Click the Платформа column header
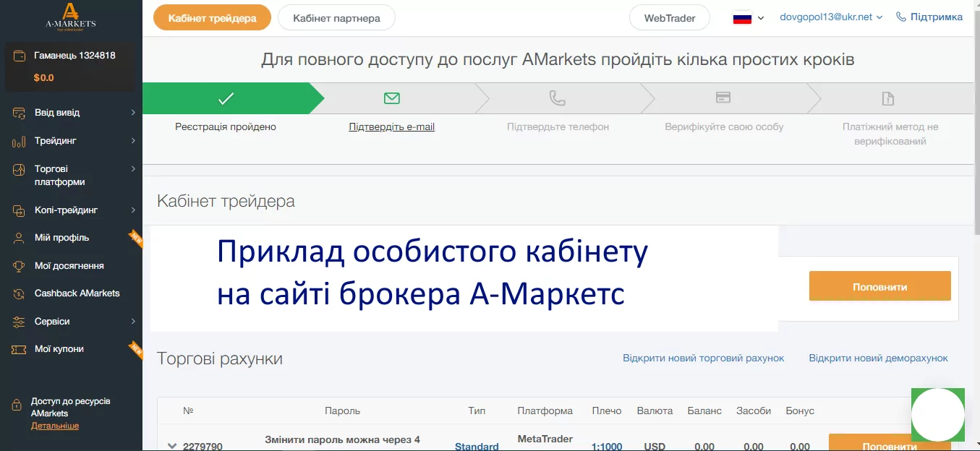980x451 pixels. click(545, 411)
